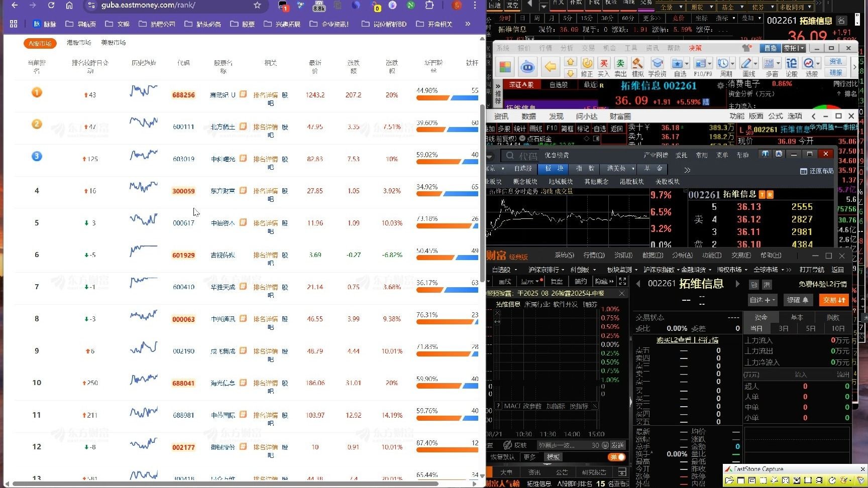
Task: Switch to the 基本 tab
Action: click(797, 317)
